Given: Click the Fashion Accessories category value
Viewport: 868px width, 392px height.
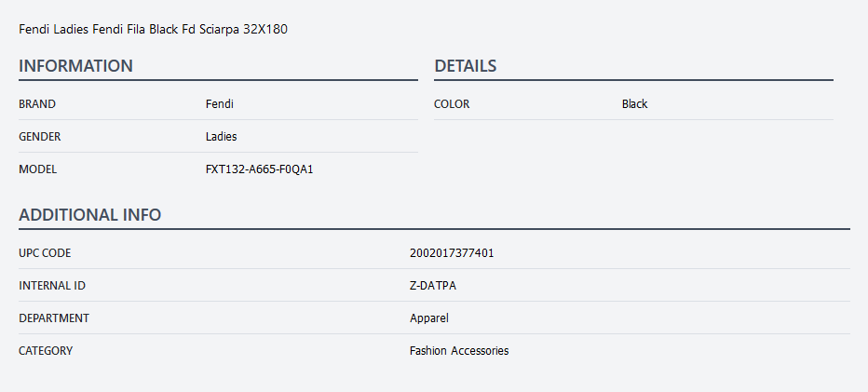Looking at the screenshot, I should (459, 351).
